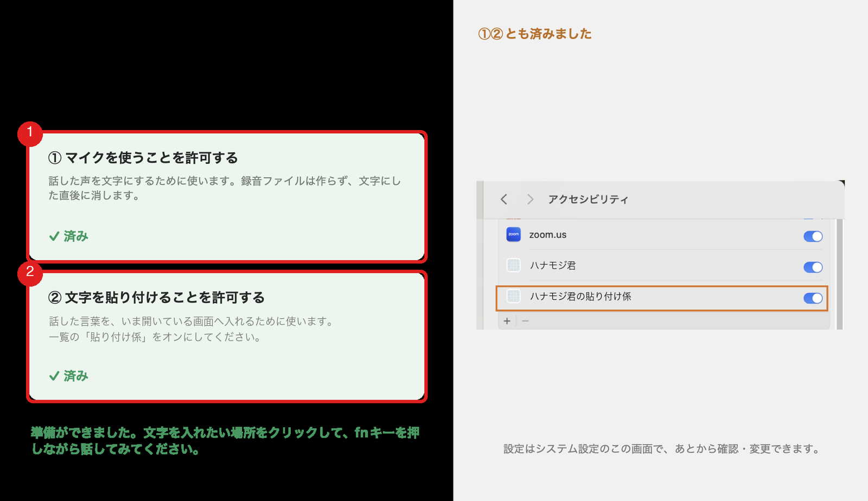Click the アクセシビリティ panel title
The width and height of the screenshot is (868, 501).
click(588, 200)
